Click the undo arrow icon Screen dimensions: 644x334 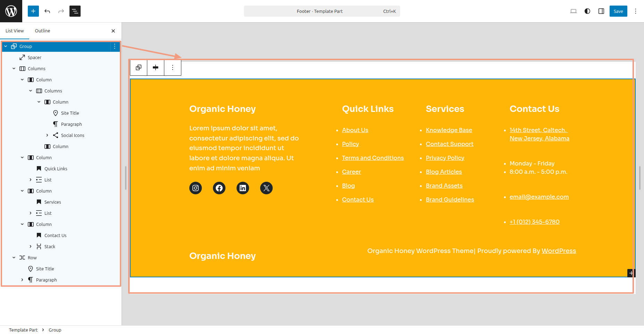coord(47,11)
